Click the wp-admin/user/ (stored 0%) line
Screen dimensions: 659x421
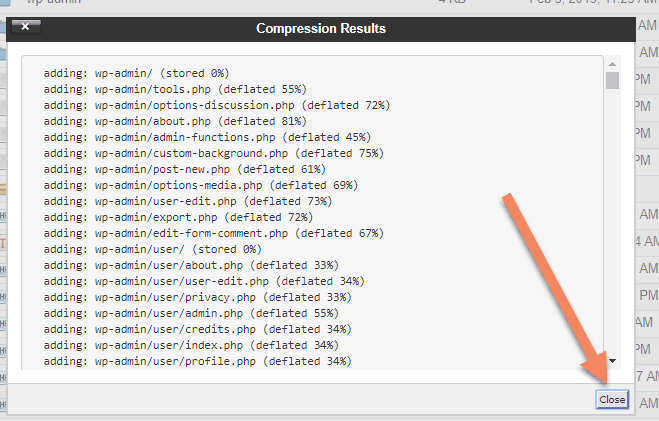point(153,249)
